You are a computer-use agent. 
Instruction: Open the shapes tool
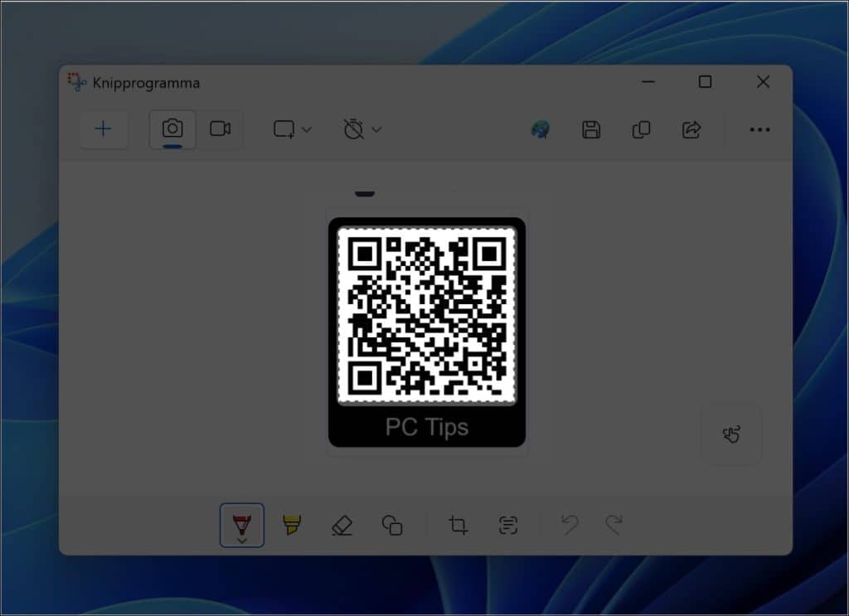pos(392,525)
